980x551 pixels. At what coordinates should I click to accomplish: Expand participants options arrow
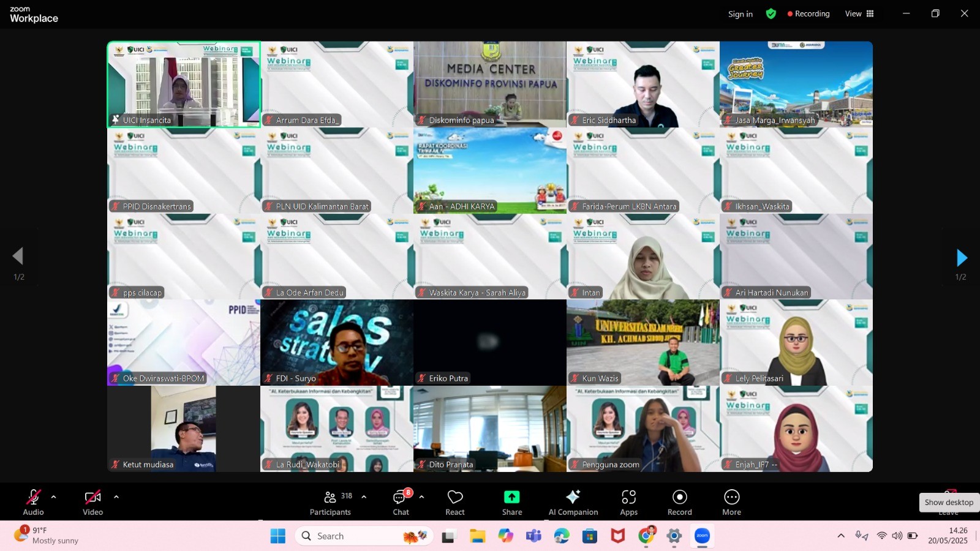(x=364, y=497)
